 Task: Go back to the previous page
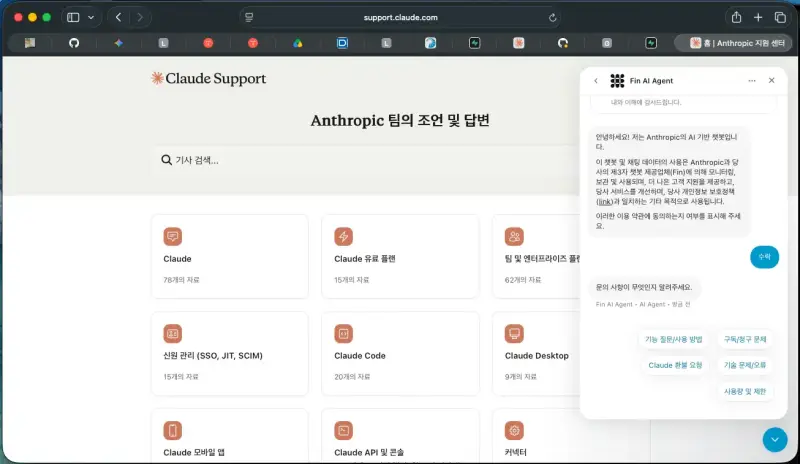(x=118, y=17)
